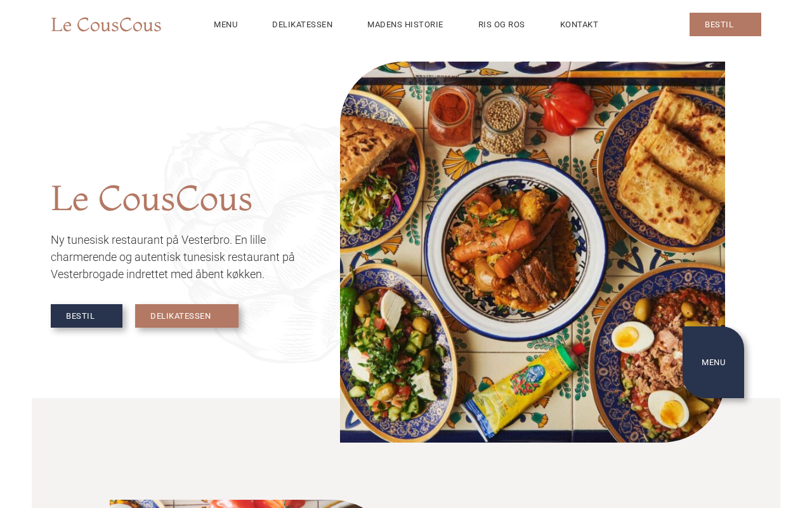
Task: Click the floating navy MENU button
Action: point(713,362)
